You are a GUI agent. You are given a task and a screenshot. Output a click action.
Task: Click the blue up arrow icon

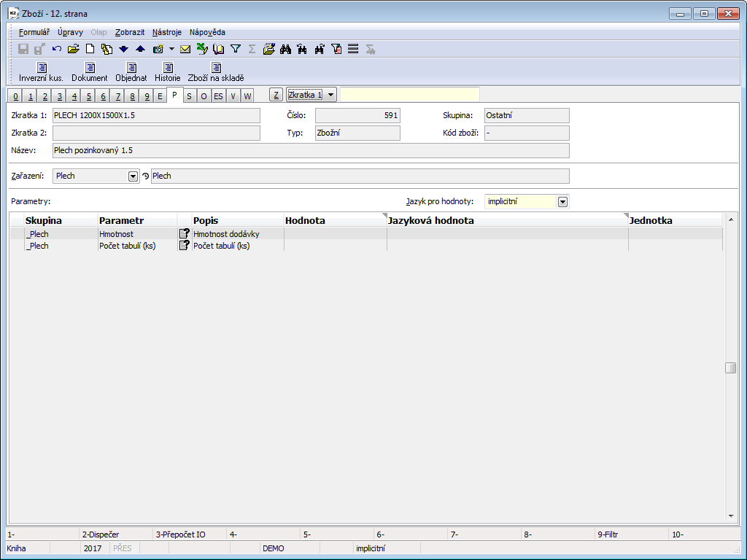pos(141,49)
